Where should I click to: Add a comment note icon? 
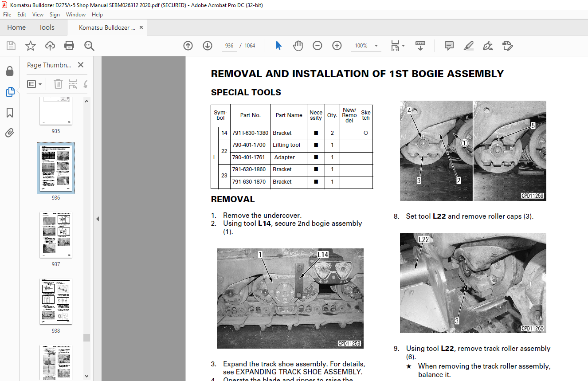(449, 46)
